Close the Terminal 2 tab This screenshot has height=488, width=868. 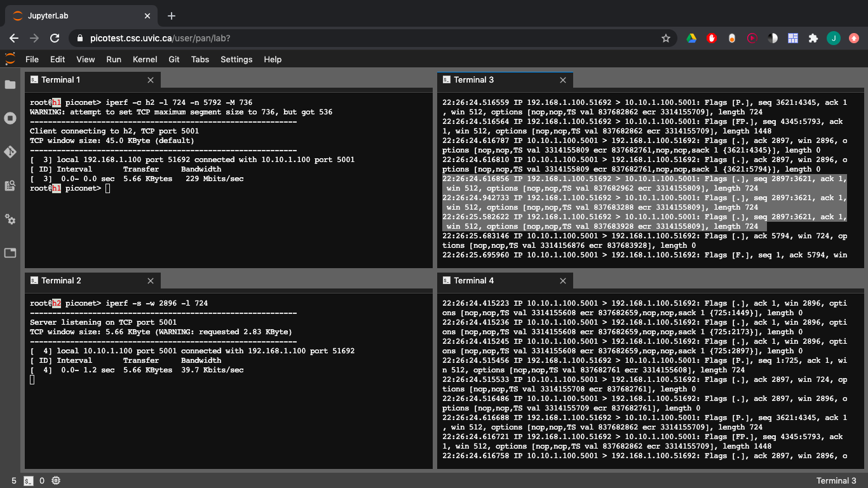pyautogui.click(x=151, y=281)
